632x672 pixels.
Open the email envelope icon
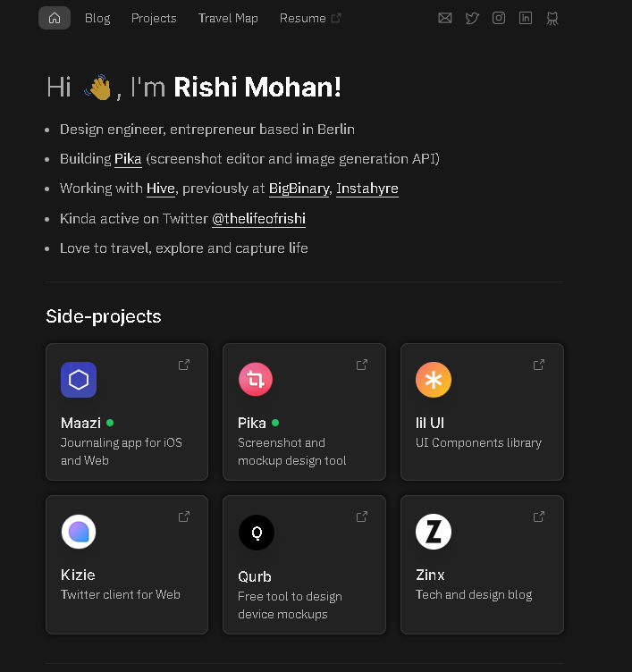pyautogui.click(x=445, y=18)
